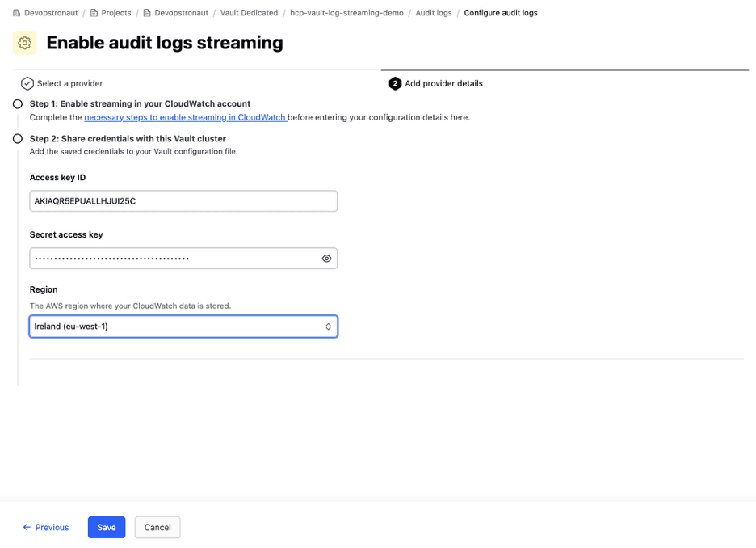Select the Step 1 circle indicator
756x548 pixels.
pos(17,103)
